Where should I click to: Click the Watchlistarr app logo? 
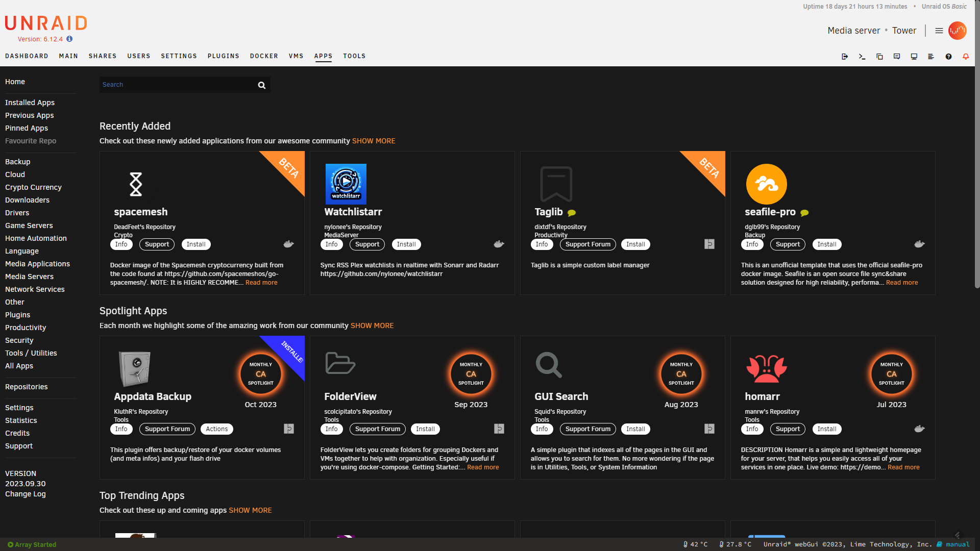coord(345,184)
